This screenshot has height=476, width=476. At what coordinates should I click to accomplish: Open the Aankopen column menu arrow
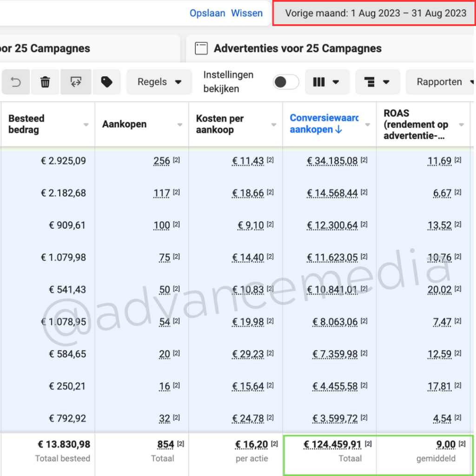tap(180, 125)
